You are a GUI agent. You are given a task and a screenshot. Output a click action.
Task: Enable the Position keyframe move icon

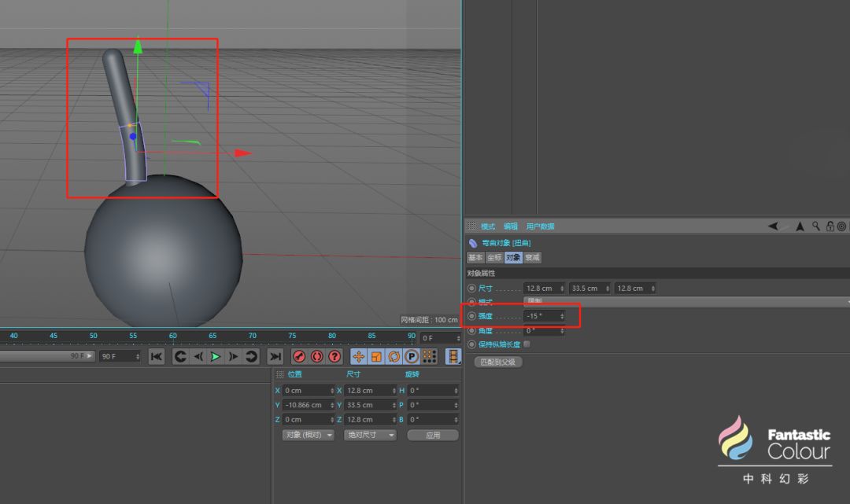358,357
